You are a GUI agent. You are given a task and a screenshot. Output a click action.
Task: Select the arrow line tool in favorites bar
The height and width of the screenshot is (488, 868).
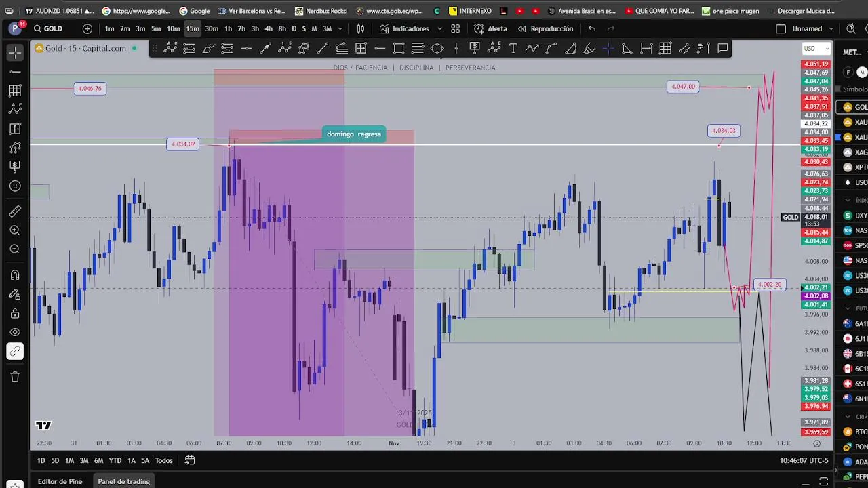tap(265, 48)
